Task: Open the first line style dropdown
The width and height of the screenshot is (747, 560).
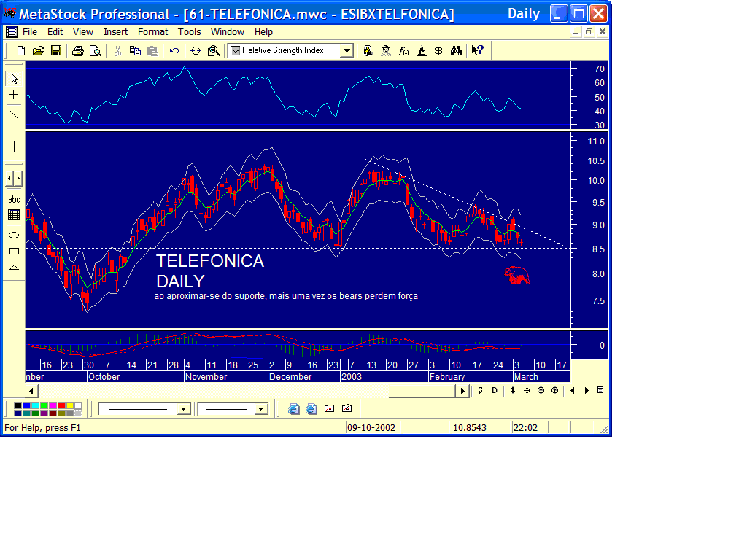Action: click(183, 409)
